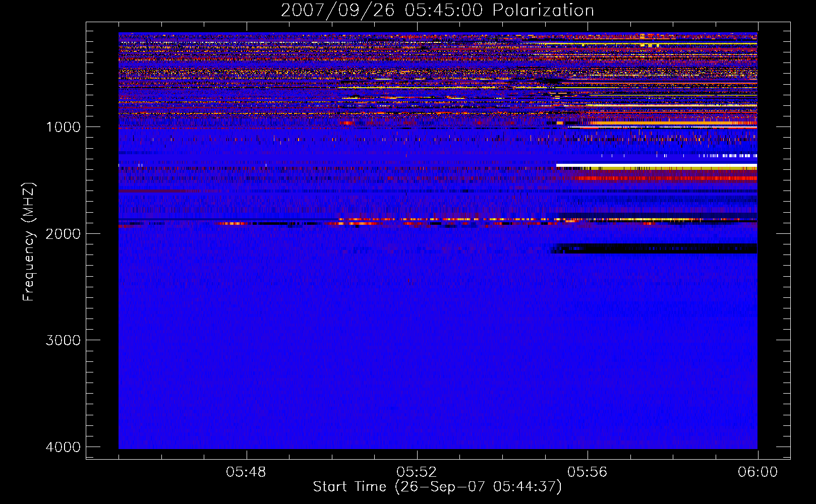Viewport: 816px width, 504px height.
Task: Click the 'Frequency (MHZ)' axis label
Action: click(x=29, y=242)
